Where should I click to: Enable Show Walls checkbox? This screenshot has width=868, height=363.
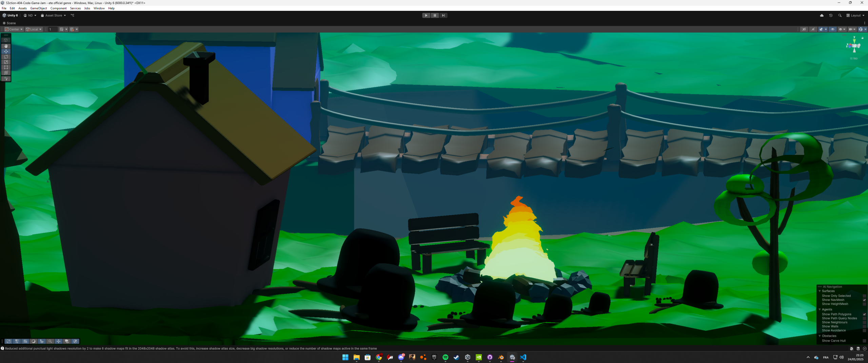[x=864, y=326]
